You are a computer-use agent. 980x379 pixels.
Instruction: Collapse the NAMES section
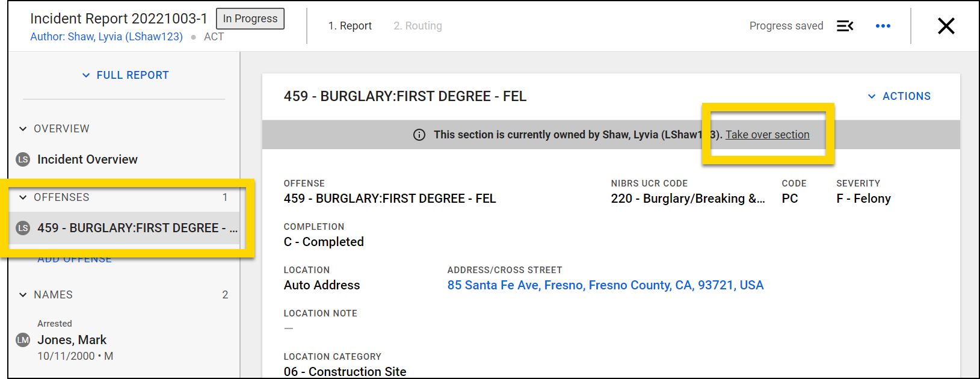pos(22,294)
